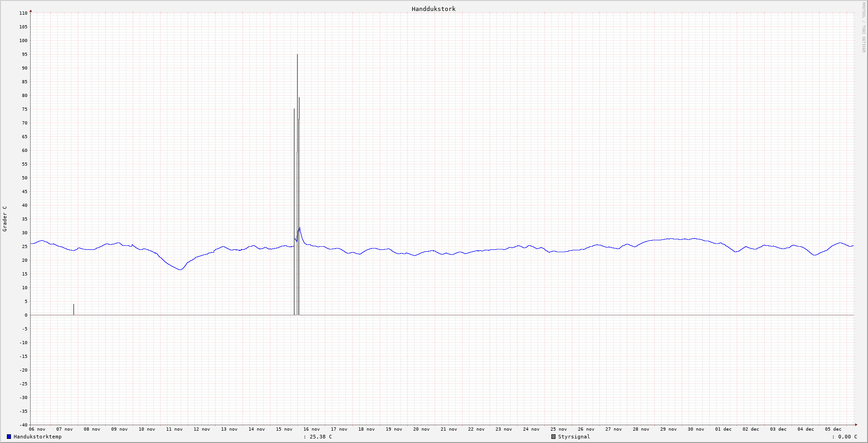Screen dimensions: 868x443
Task: Click the temperature dip lowest point near 11 nov
Action: pyautogui.click(x=180, y=270)
